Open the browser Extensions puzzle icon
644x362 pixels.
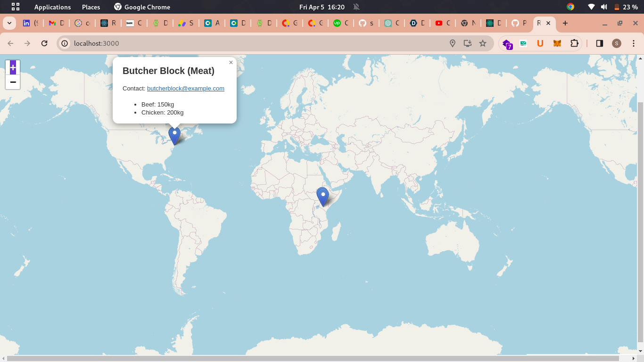tap(574, 43)
